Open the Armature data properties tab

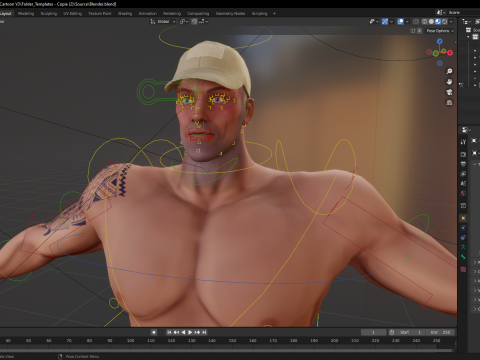coord(463,247)
